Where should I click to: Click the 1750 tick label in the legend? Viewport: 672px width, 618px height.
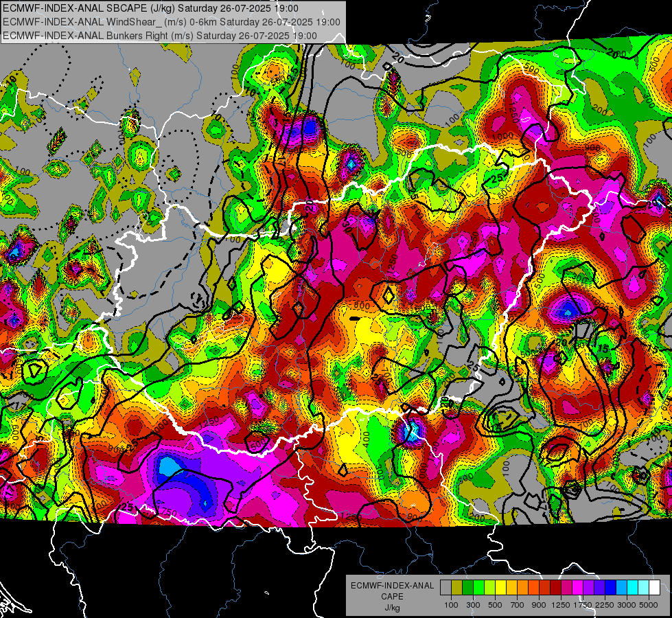tap(583, 605)
